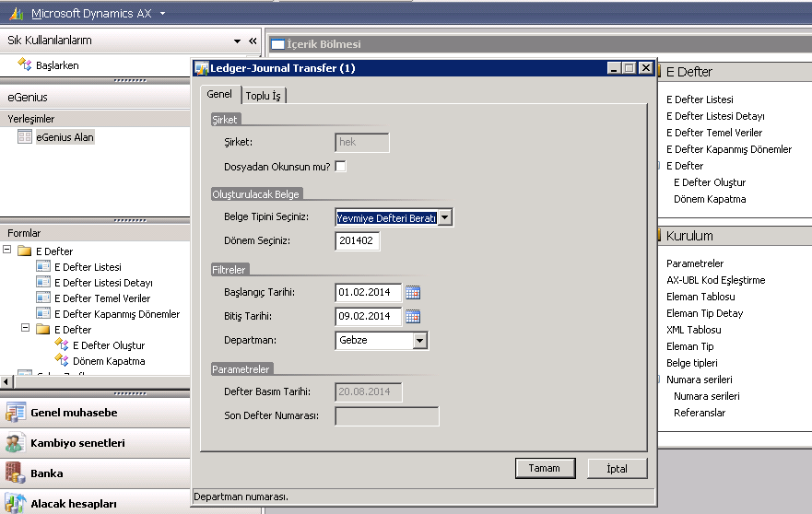Open E Defter Kapanmış Dönemler in the tree

[116, 314]
